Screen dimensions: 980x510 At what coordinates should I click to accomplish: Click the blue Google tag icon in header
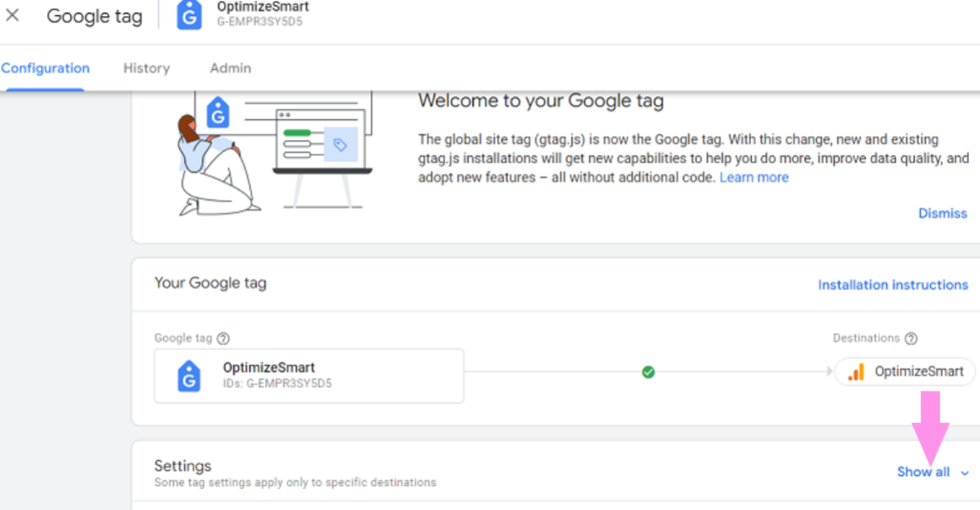pyautogui.click(x=189, y=15)
